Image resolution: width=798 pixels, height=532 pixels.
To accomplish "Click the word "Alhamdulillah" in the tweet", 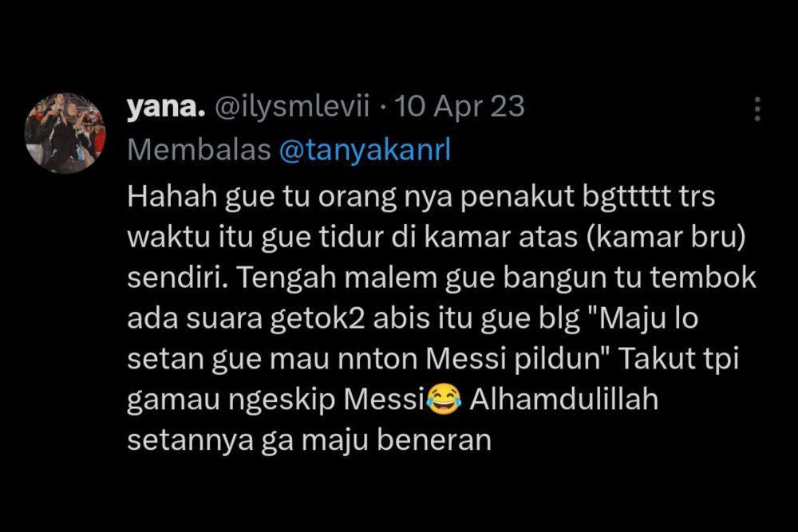I will (x=564, y=399).
